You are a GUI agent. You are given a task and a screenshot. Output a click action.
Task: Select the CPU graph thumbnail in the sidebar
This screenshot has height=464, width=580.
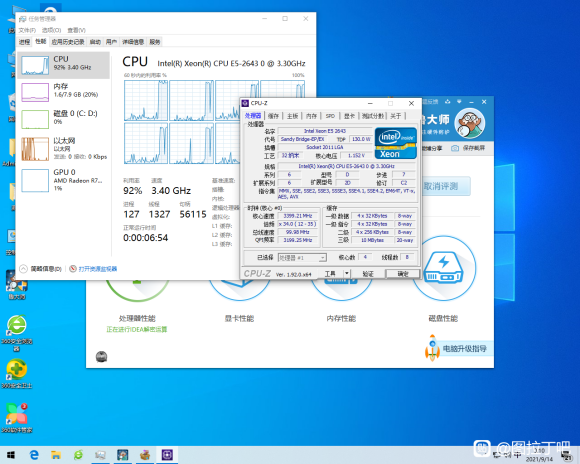35,65
